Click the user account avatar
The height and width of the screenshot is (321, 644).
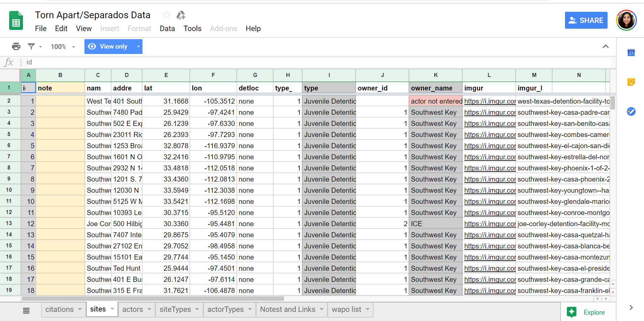pyautogui.click(x=626, y=20)
